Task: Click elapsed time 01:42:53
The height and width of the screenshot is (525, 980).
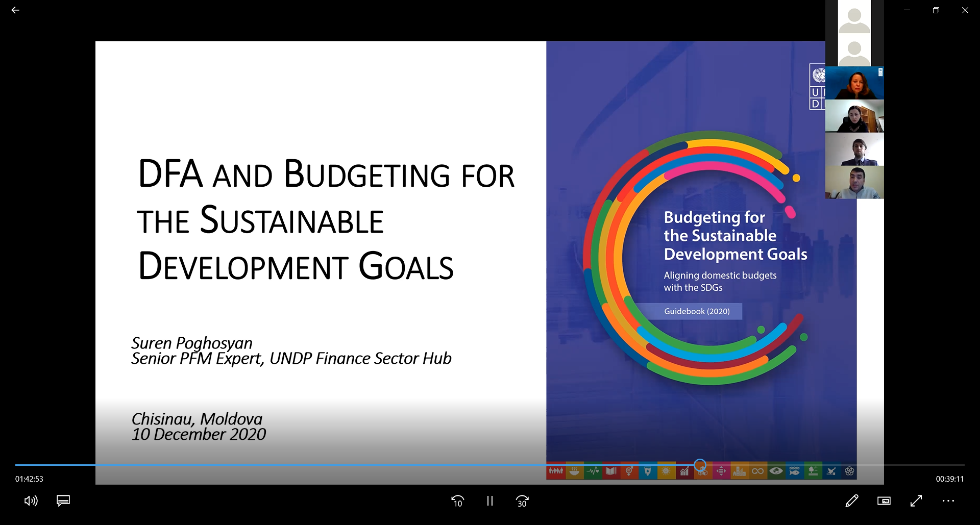Action: (29, 479)
